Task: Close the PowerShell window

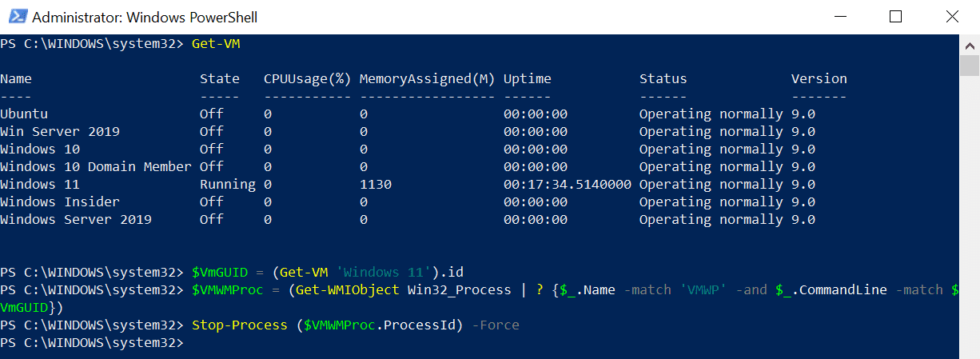Action: point(951,17)
